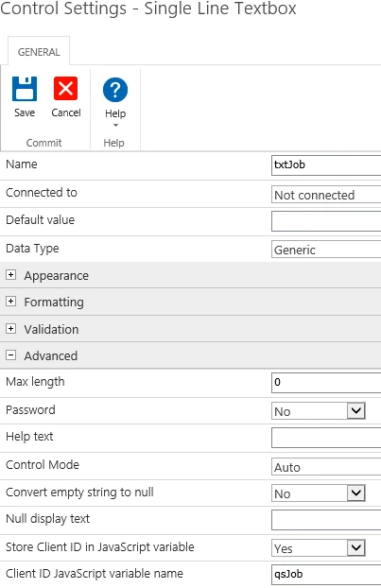Click the Save floppy disk icon

tap(25, 89)
